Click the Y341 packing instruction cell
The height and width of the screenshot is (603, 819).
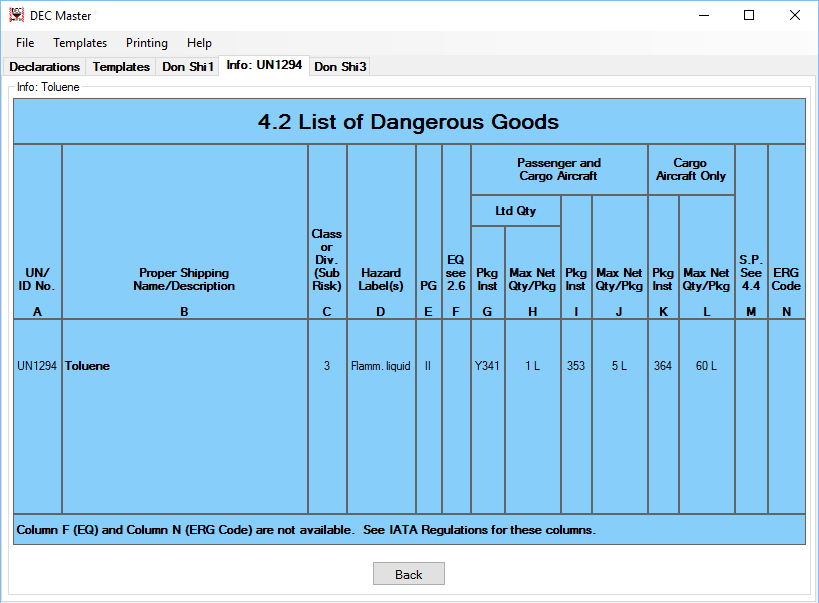point(487,366)
